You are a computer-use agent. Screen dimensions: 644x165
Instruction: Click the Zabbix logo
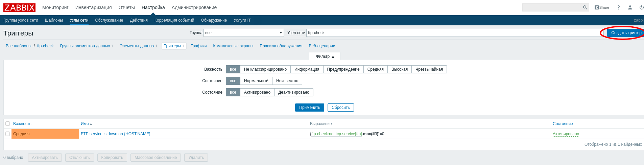click(x=19, y=7)
